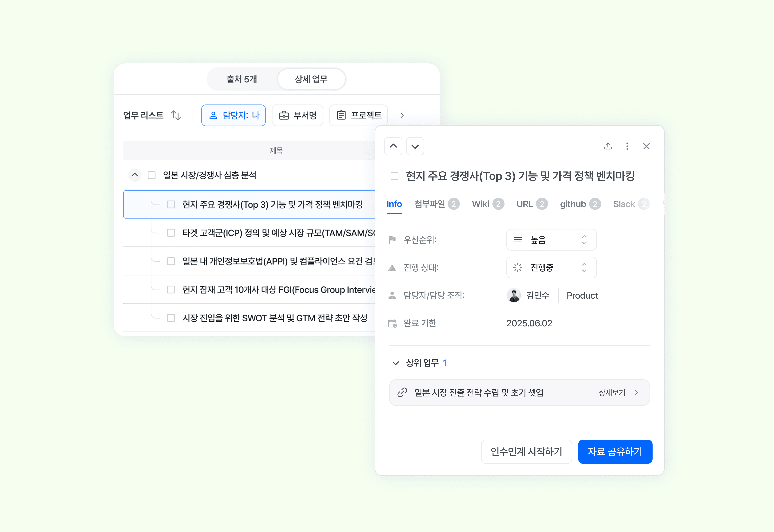Switch to the 출처 5개 tab
The image size is (774, 532).
click(x=242, y=79)
